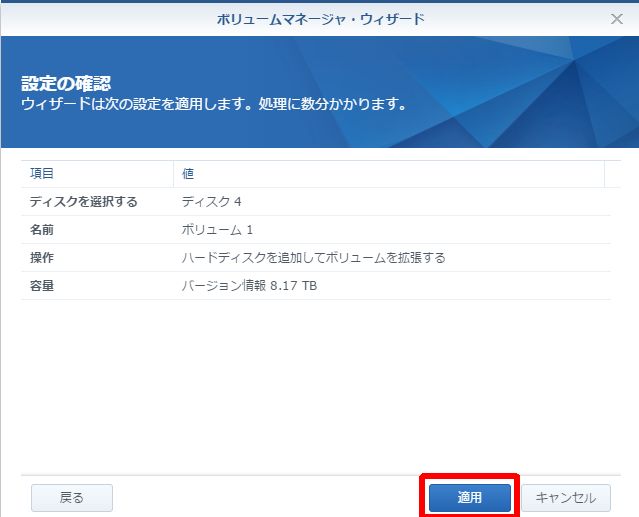
Task: Click the 容量 row label
Action: [x=42, y=286]
